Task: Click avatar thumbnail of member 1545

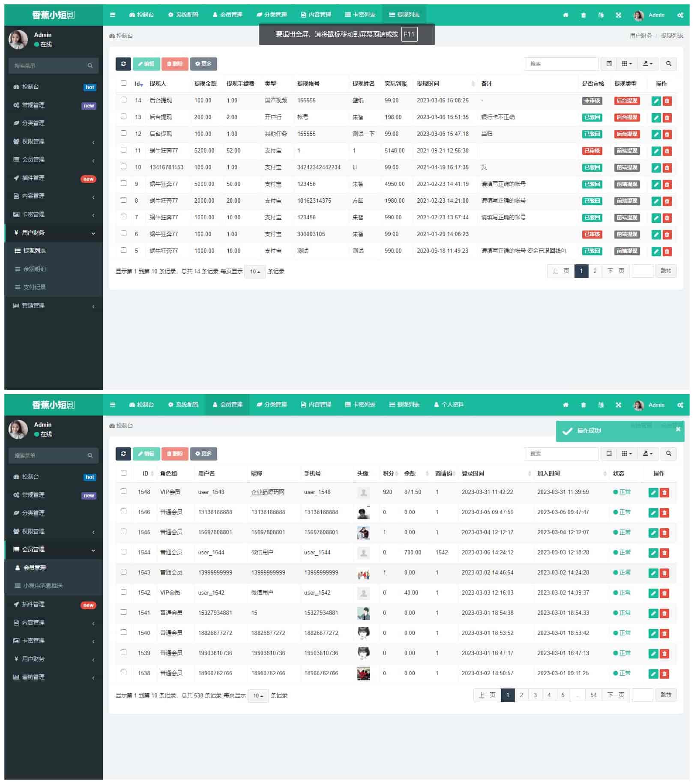Action: coord(363,533)
